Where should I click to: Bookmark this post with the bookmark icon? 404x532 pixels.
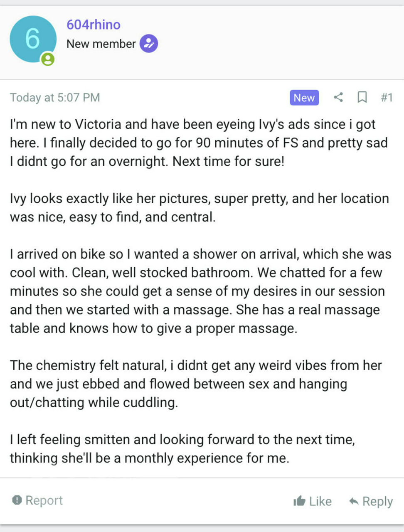[362, 98]
